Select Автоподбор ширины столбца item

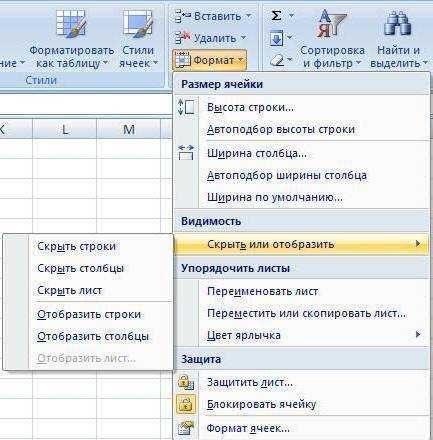point(287,175)
